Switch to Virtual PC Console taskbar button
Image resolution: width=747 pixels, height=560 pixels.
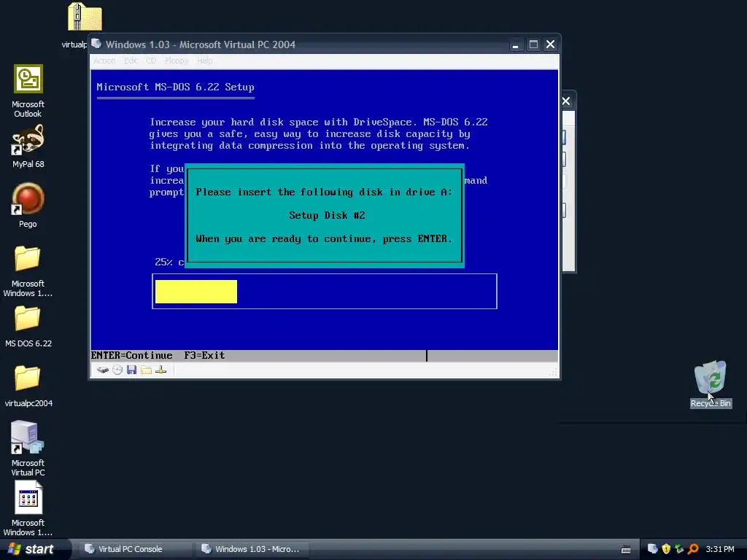[135, 549]
